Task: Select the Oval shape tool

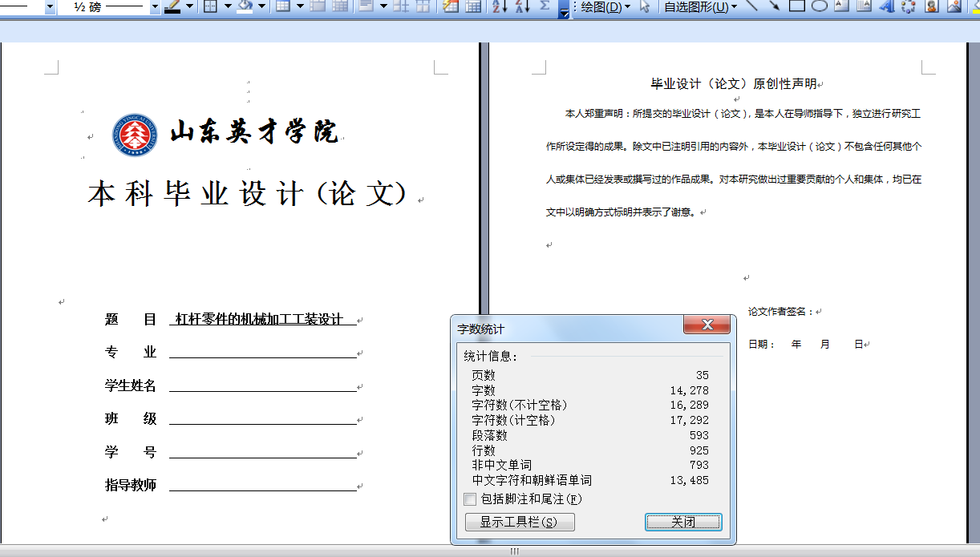Action: click(819, 6)
